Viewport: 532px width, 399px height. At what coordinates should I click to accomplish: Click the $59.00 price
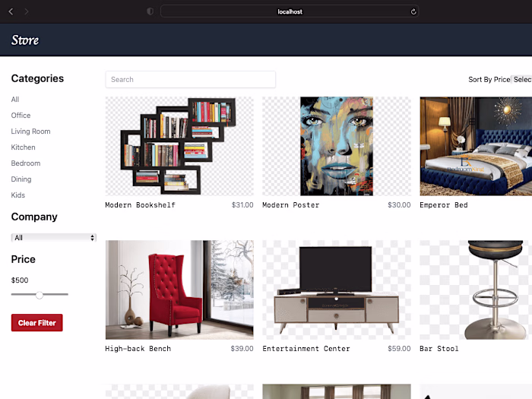[399, 348]
